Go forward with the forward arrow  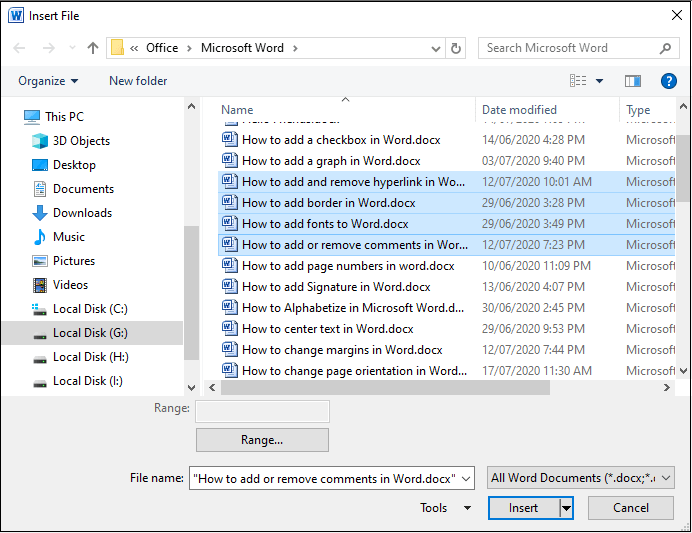click(x=49, y=48)
